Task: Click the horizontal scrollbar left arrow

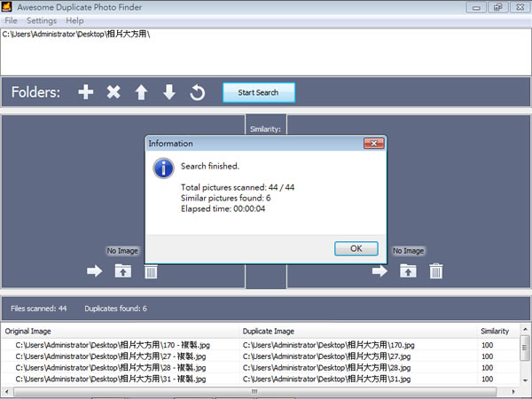Action: 6,391
